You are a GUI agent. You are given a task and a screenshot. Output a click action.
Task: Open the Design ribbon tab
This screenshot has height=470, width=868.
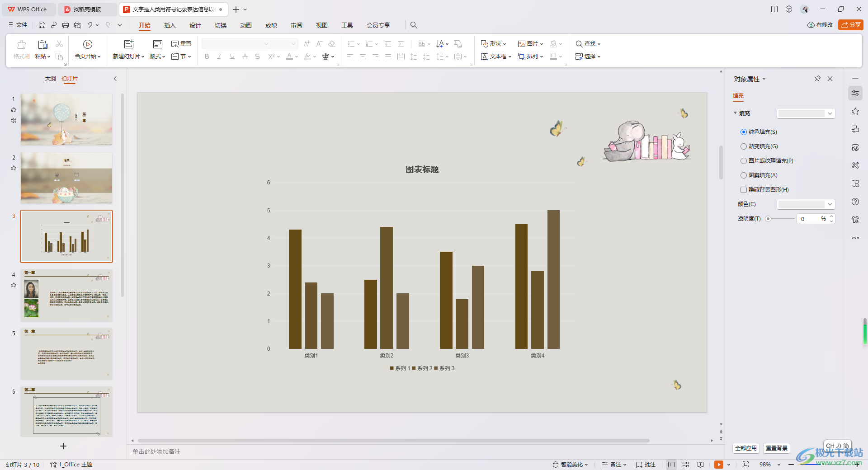(195, 25)
